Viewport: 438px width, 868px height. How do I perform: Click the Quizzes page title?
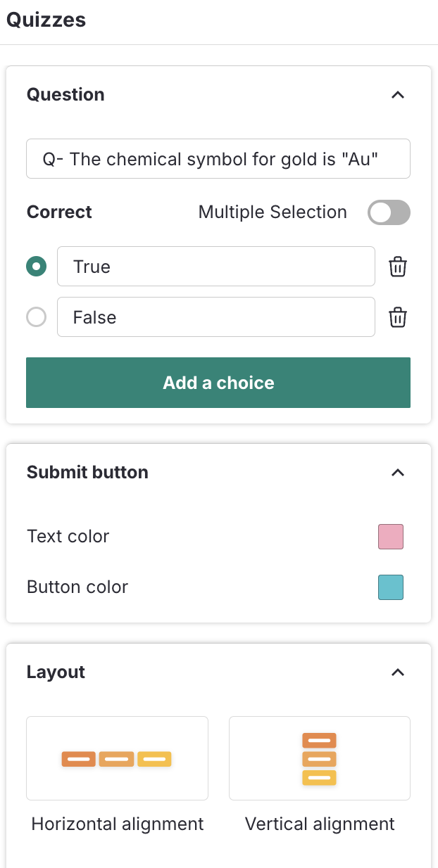[x=46, y=20]
